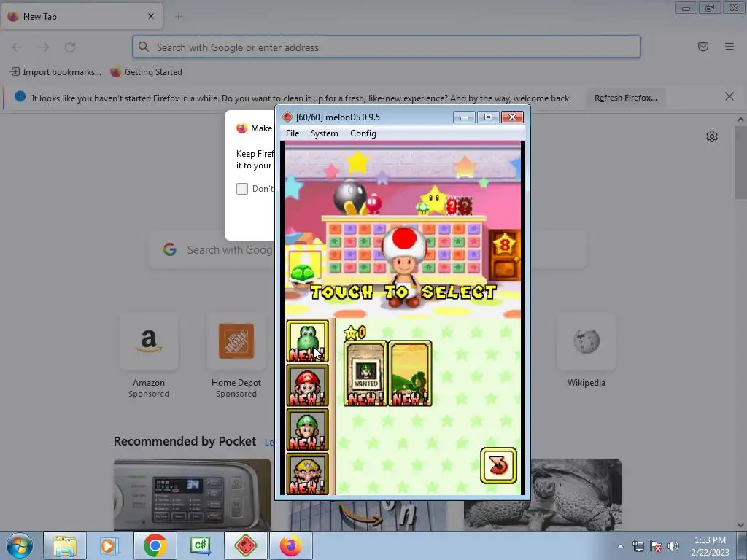Open the Wanted minigame card
747x560 pixels.
coord(365,373)
